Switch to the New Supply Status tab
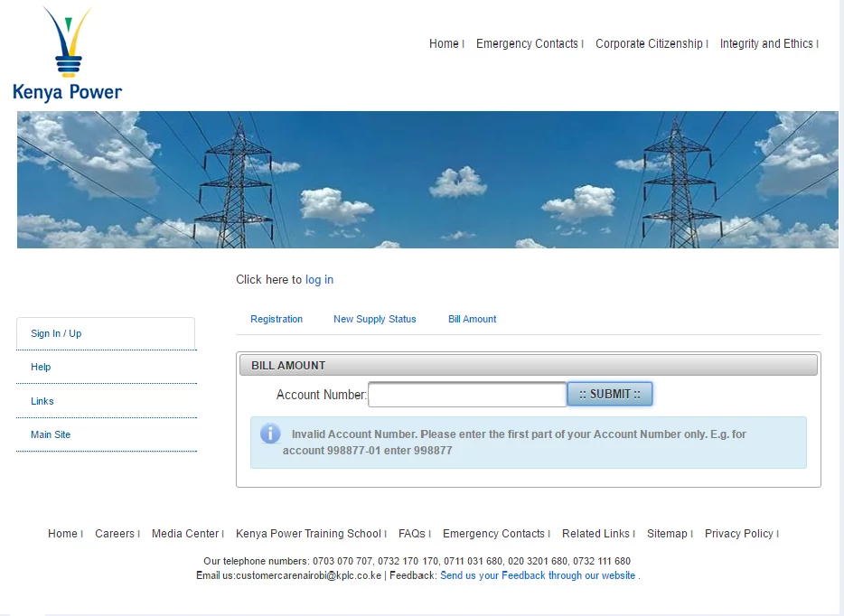Image resolution: width=844 pixels, height=616 pixels. [x=375, y=319]
